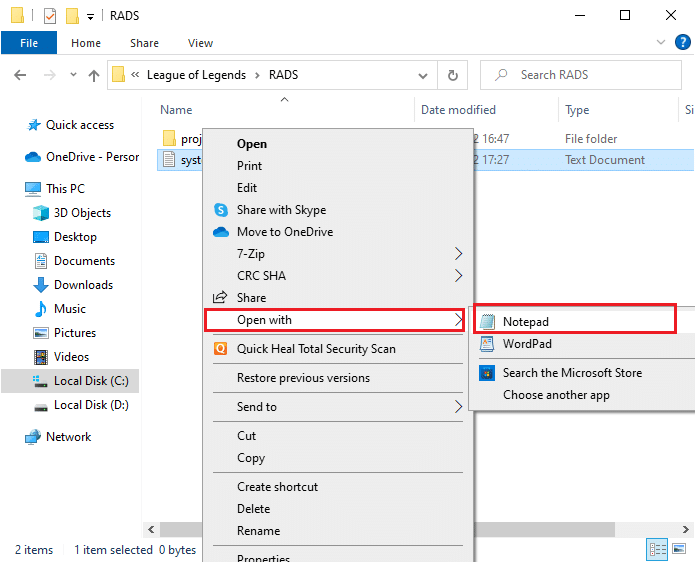Image resolution: width=695 pixels, height=562 pixels.
Task: Expand the ribbon with the chevron
Action: click(x=660, y=42)
